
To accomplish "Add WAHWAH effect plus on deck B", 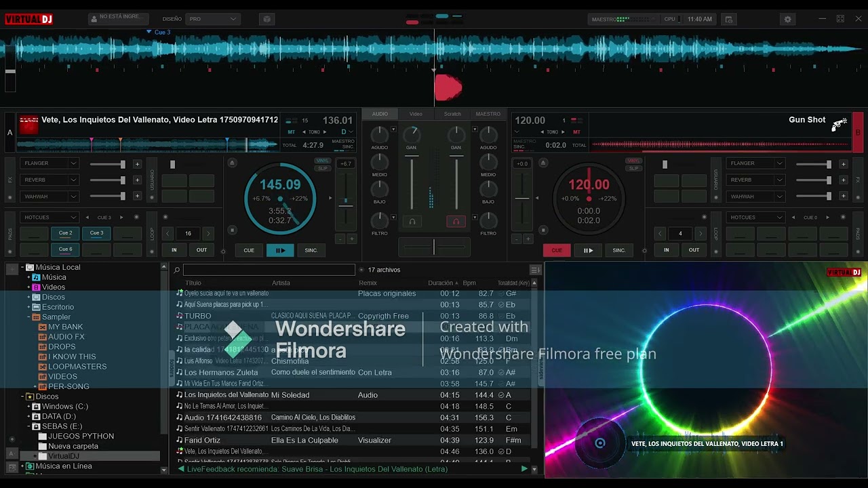I will point(844,197).
